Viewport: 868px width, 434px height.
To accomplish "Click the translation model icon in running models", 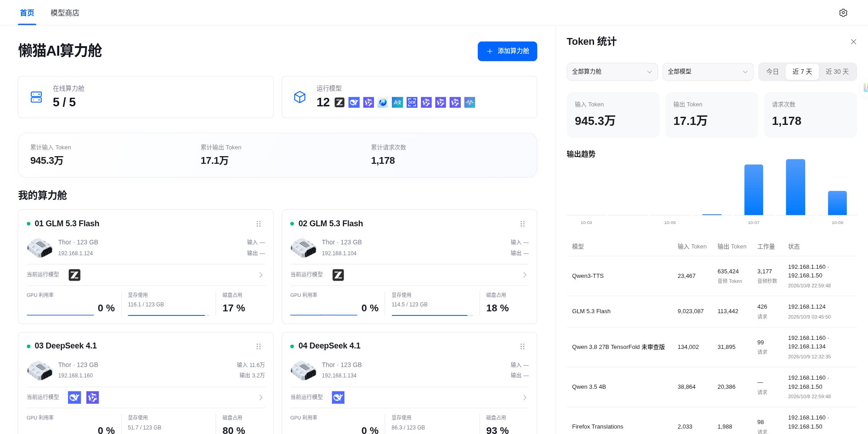I will pos(397,102).
